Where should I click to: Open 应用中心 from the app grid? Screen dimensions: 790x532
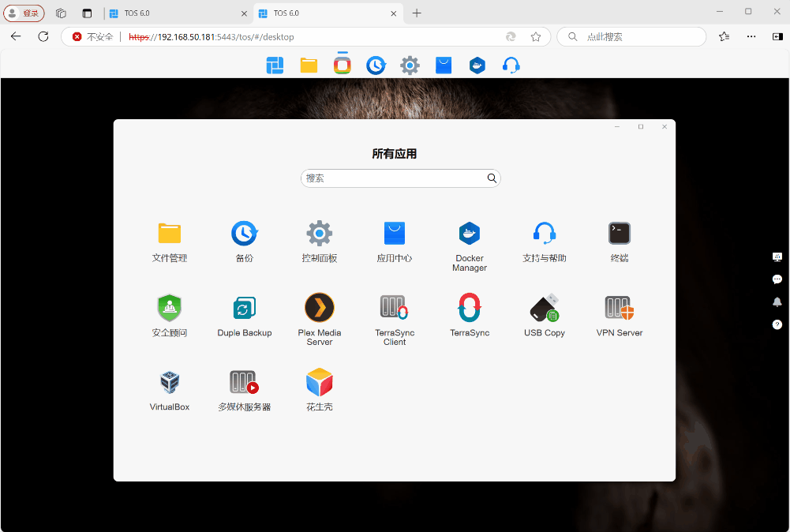click(x=395, y=242)
